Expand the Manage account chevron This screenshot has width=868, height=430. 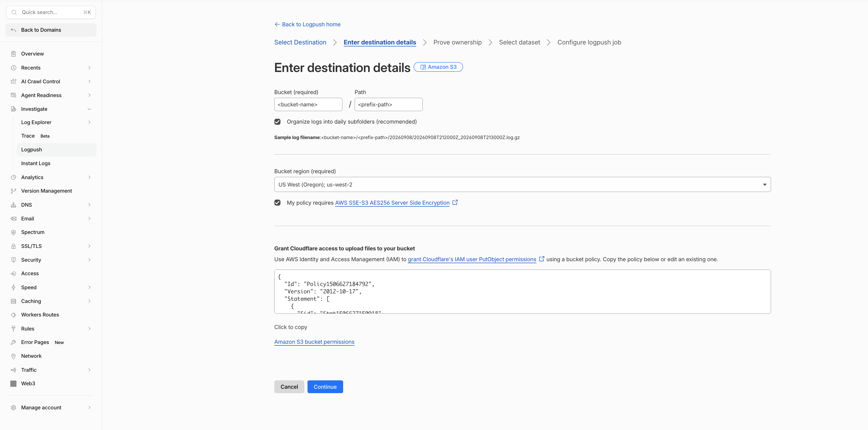point(89,408)
